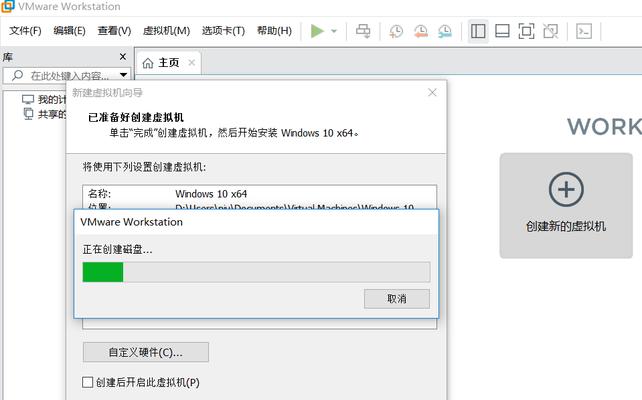Click the green power-on play icon
Screen dimensions: 642x400
click(x=317, y=31)
